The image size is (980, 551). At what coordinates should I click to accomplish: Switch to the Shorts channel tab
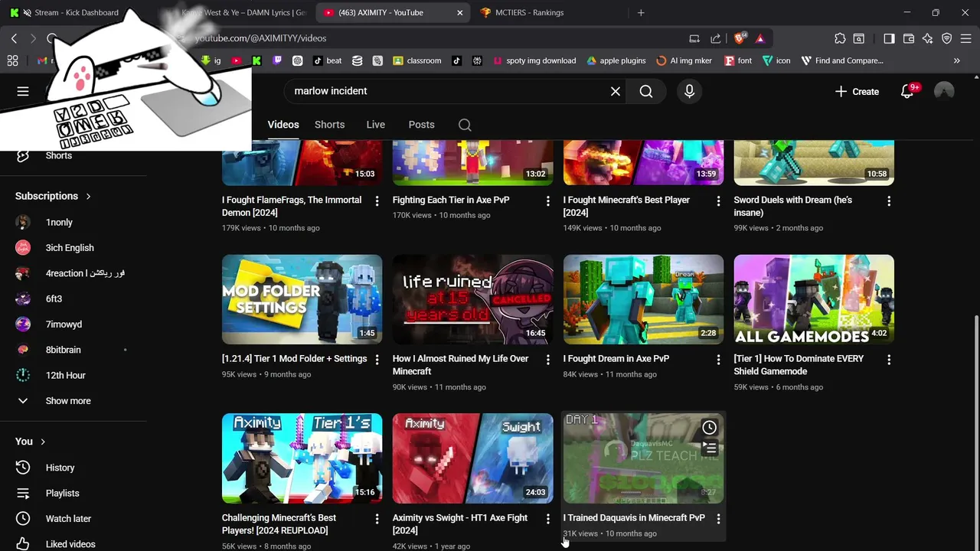tap(330, 125)
